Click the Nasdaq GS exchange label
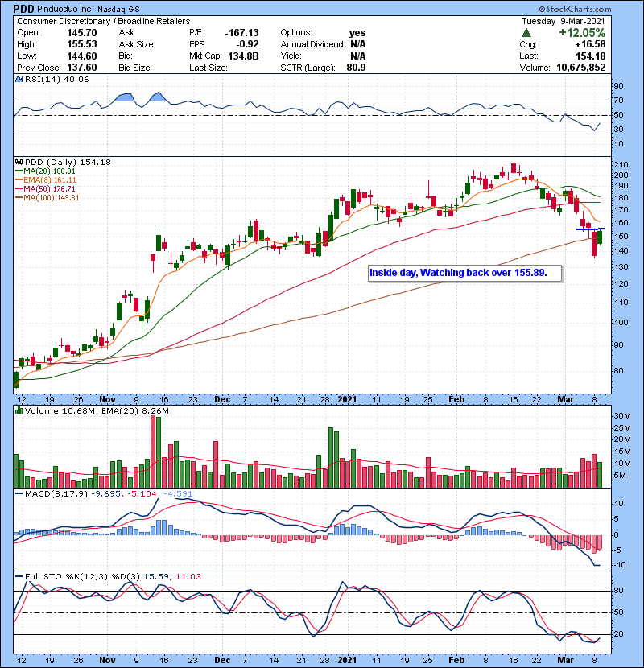Image resolution: width=644 pixels, height=668 pixels. [118, 10]
